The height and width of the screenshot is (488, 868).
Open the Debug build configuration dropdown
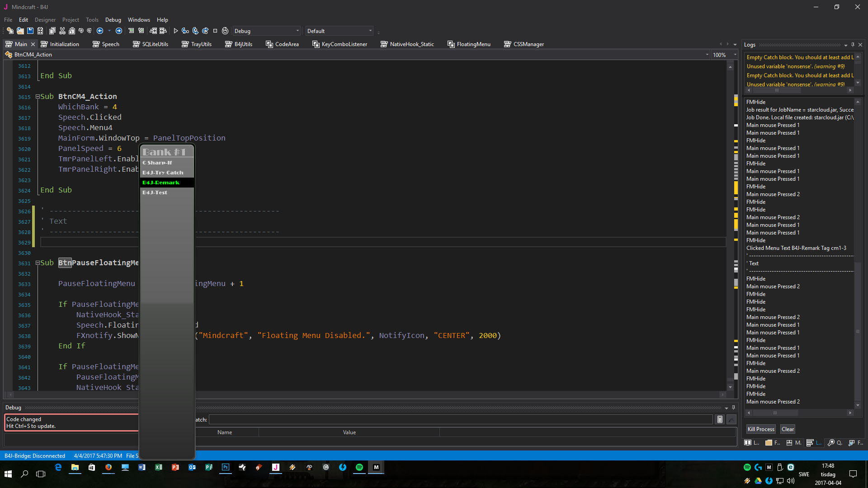pos(297,31)
